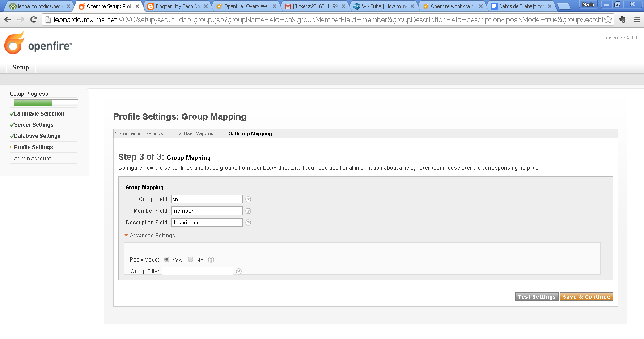Click the help icon next to Posix Mode

[211, 260]
